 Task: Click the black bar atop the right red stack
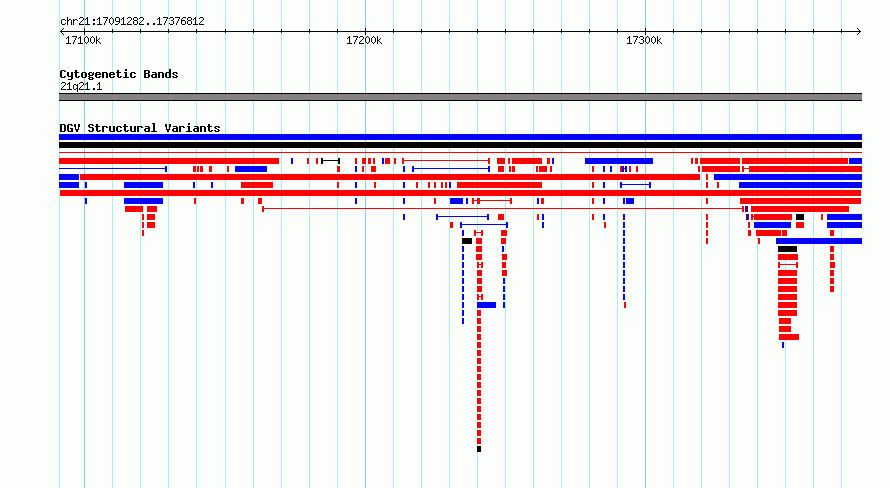click(x=787, y=249)
